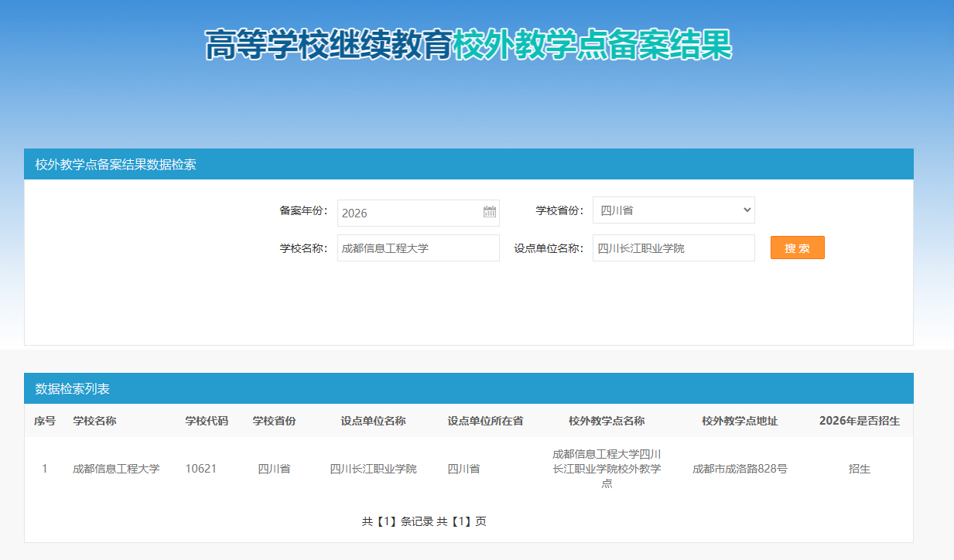Select the 学校省份 column header

[274, 421]
